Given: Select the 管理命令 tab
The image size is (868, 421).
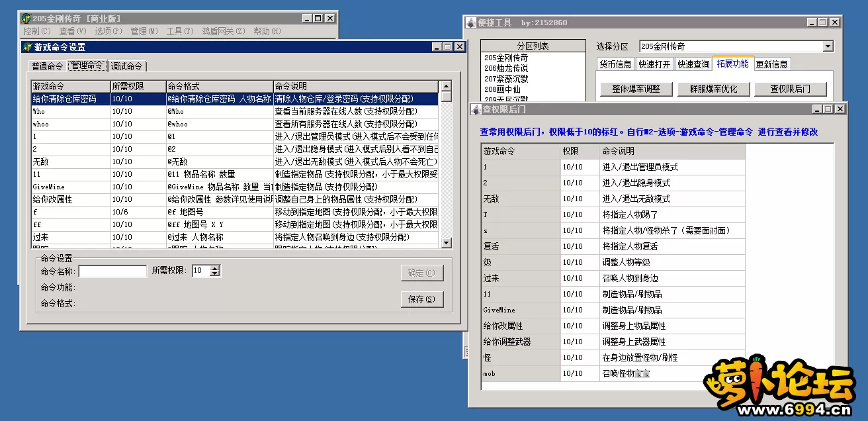Looking at the screenshot, I should (87, 66).
